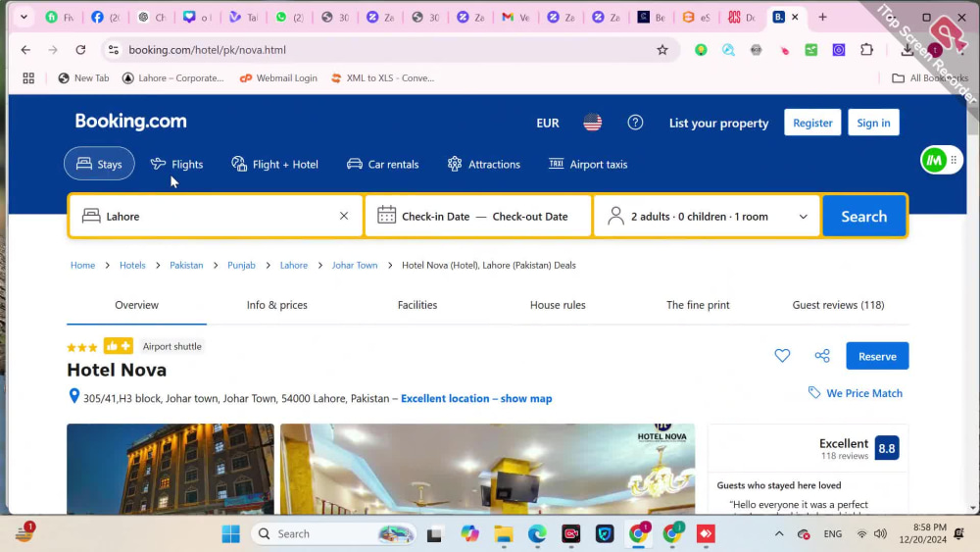Click the Reserve button

[x=877, y=356]
